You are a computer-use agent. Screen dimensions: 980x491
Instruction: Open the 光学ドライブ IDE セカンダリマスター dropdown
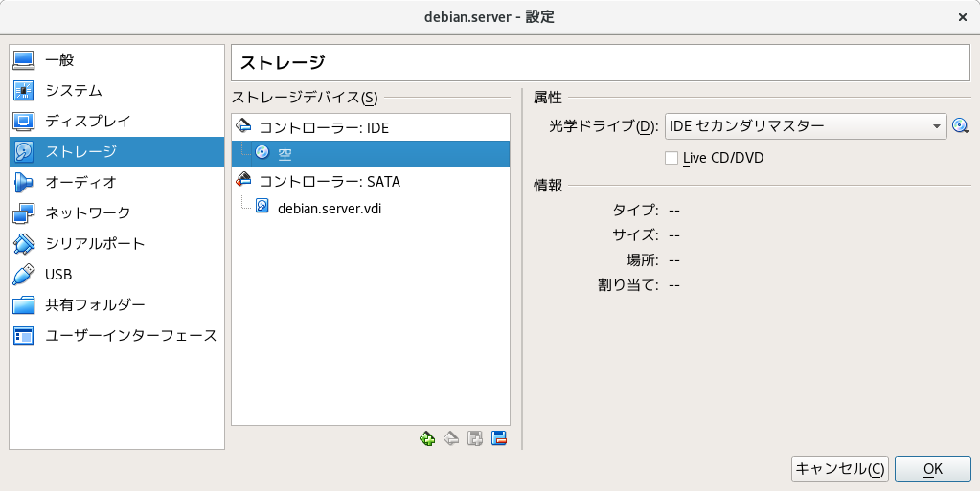coord(806,126)
